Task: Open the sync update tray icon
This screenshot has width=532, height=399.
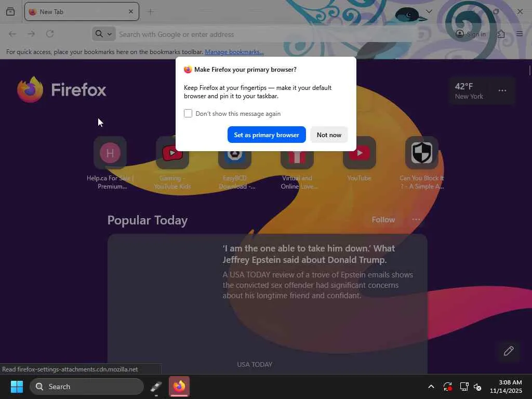Action: pos(447,387)
